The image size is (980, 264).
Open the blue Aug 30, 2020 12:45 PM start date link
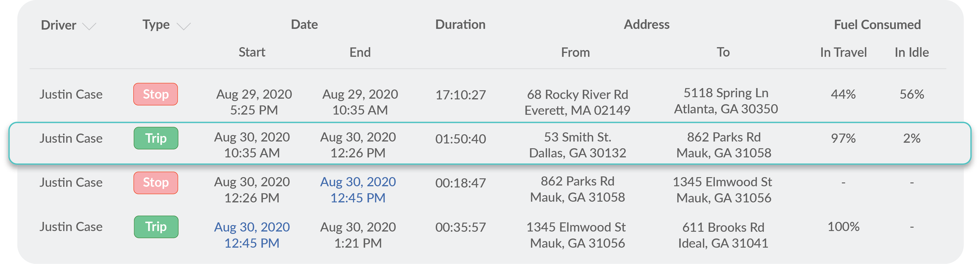[x=252, y=235]
